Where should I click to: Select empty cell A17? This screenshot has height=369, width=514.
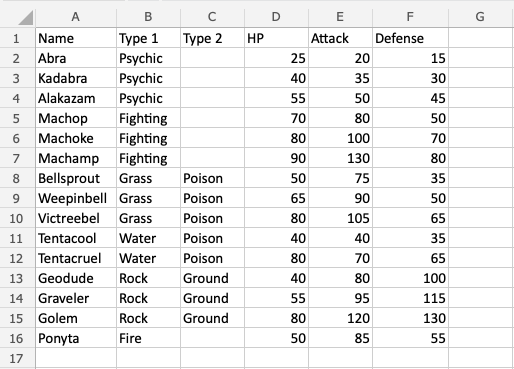76,358
